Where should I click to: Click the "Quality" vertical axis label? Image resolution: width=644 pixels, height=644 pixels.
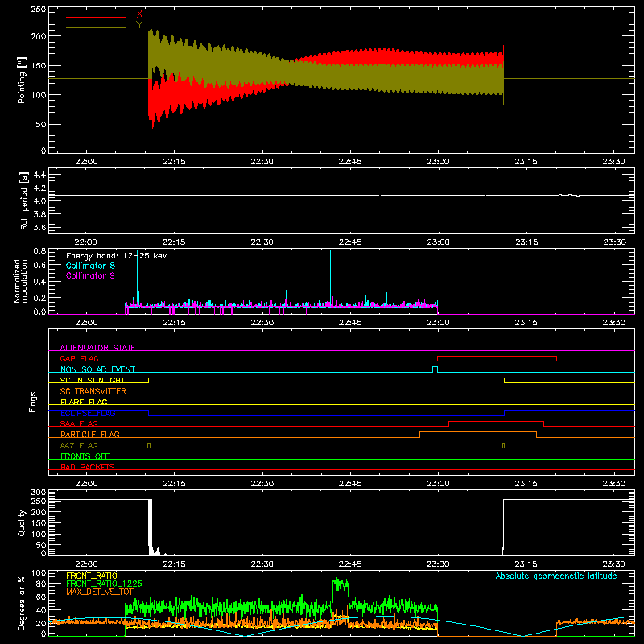pyautogui.click(x=22, y=522)
